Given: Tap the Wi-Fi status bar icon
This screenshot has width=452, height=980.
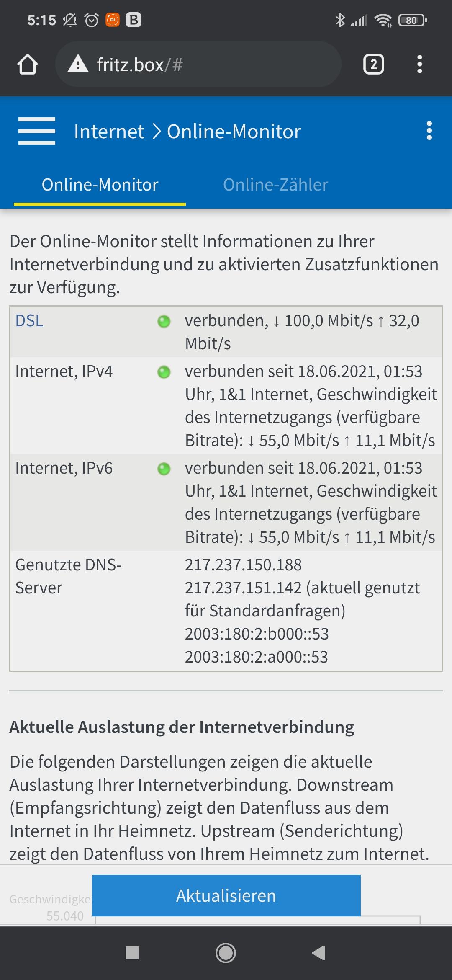Looking at the screenshot, I should 383,20.
